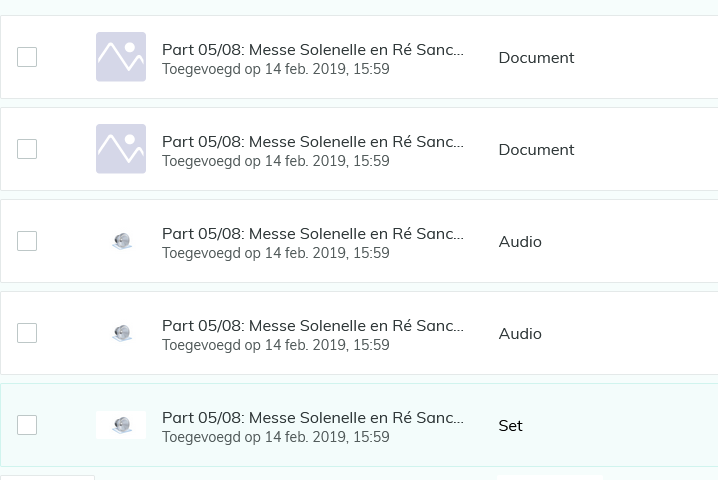718x480 pixels.
Task: Click the speaker icon of the first Audio row
Action: point(122,241)
